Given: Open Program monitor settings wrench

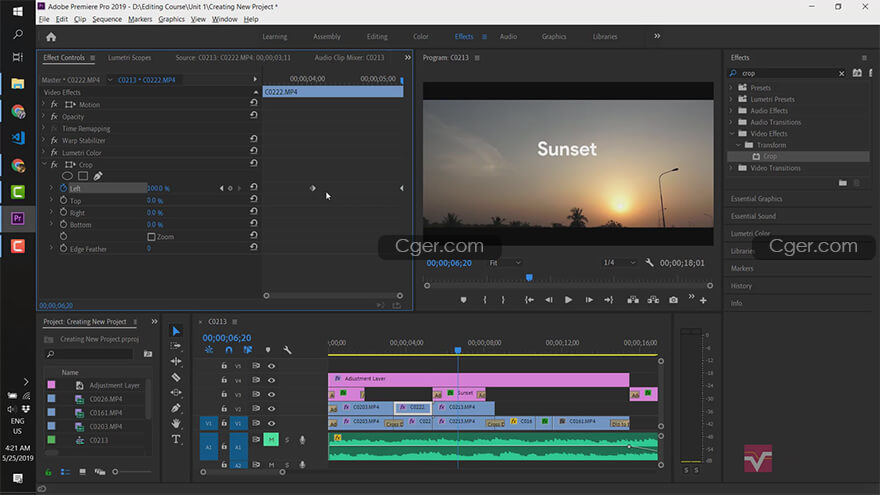Looking at the screenshot, I should 649,262.
